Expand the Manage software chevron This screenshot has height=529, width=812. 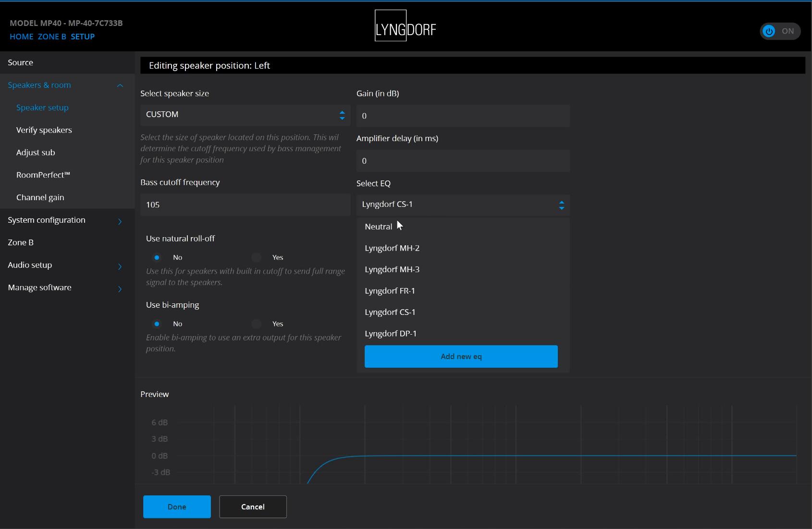(x=120, y=289)
